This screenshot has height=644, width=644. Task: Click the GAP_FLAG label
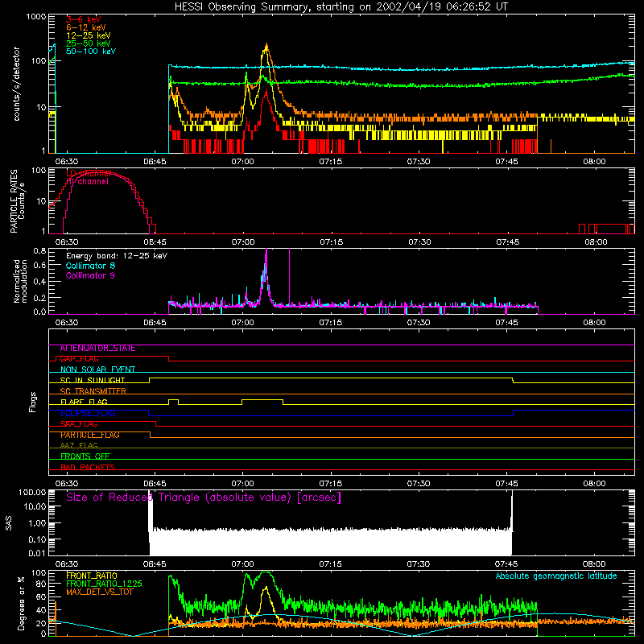click(x=79, y=359)
